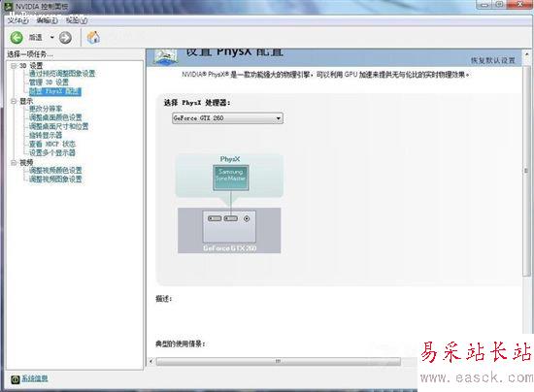Collapse the 视频 tree node
The width and height of the screenshot is (534, 392).
14,163
